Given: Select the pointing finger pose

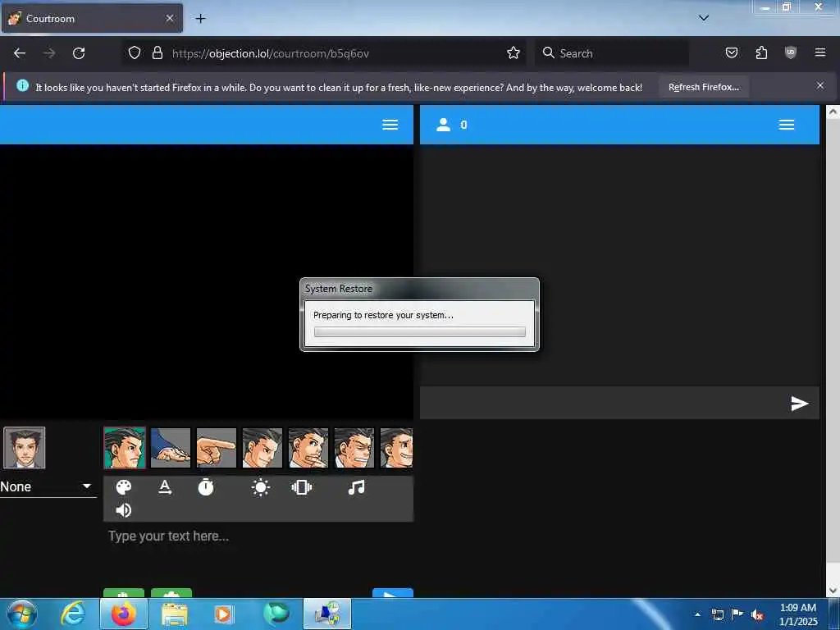Looking at the screenshot, I should tap(217, 448).
